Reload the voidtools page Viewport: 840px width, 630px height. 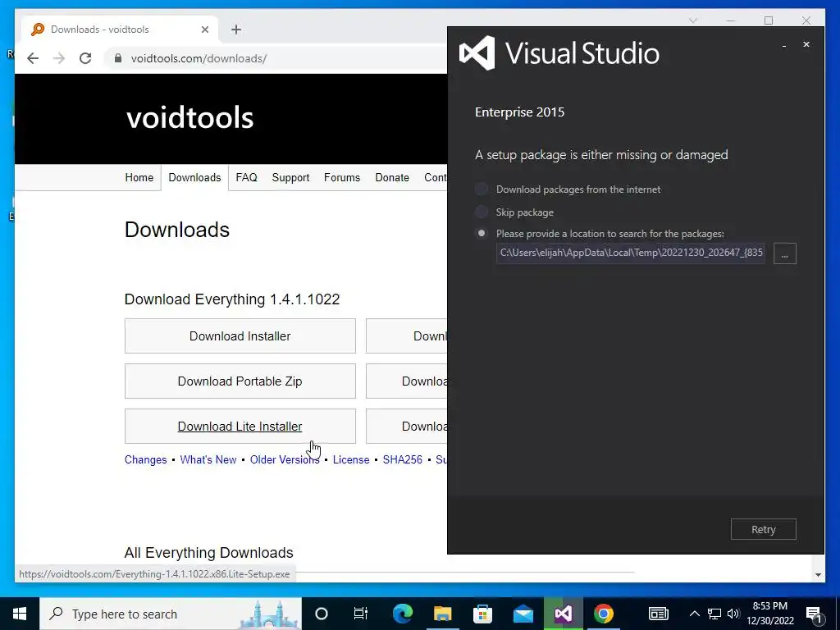pos(85,58)
